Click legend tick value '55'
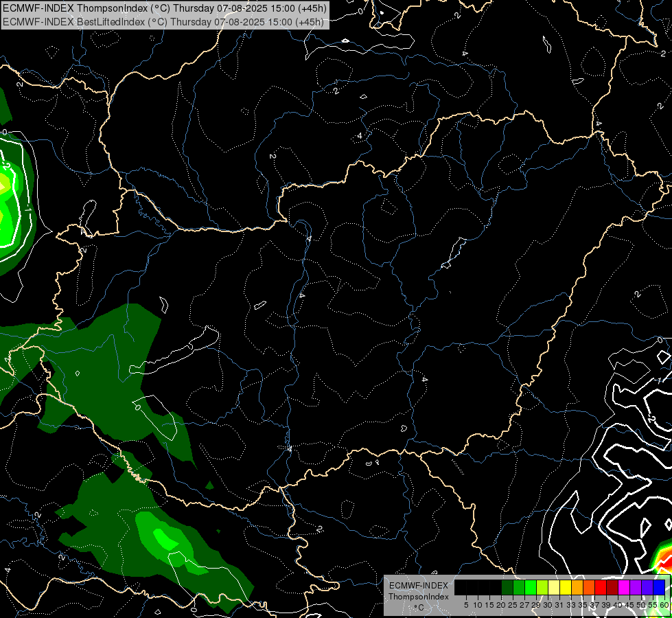The image size is (672, 618). point(653,605)
